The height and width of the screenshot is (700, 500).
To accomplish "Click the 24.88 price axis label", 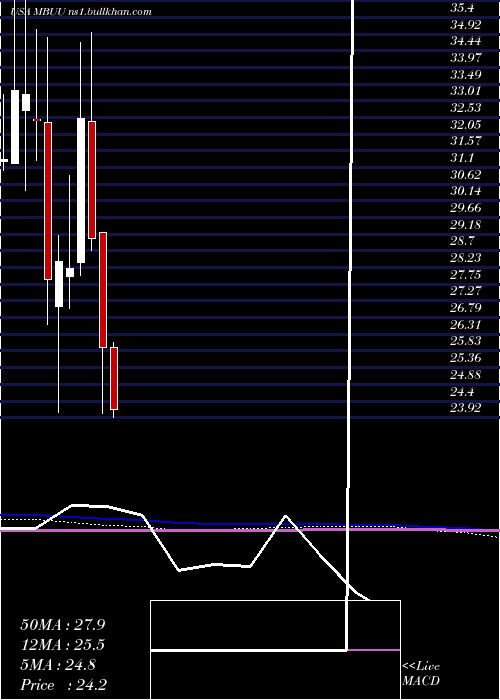I will click(x=466, y=374).
